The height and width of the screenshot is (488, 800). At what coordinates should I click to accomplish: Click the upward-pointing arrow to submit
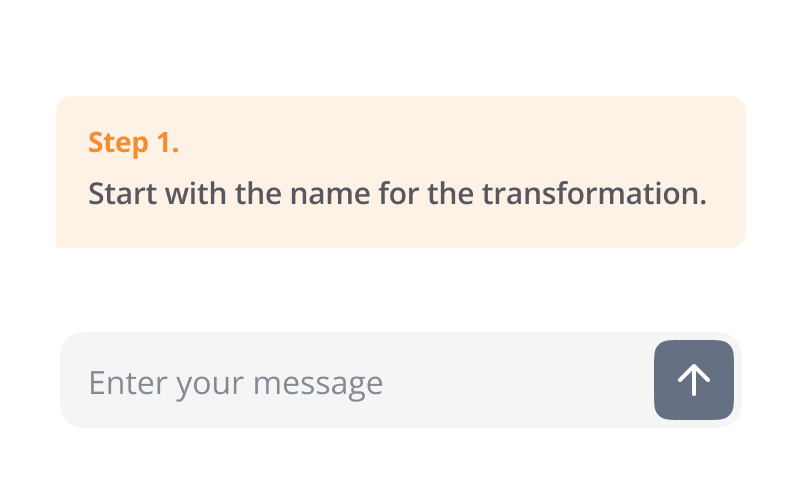point(693,380)
